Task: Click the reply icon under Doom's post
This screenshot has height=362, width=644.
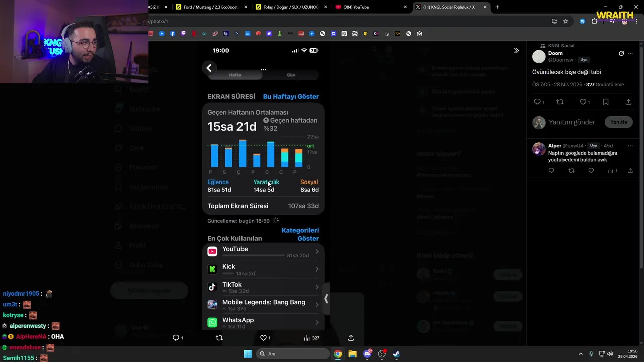Action: 537,102
